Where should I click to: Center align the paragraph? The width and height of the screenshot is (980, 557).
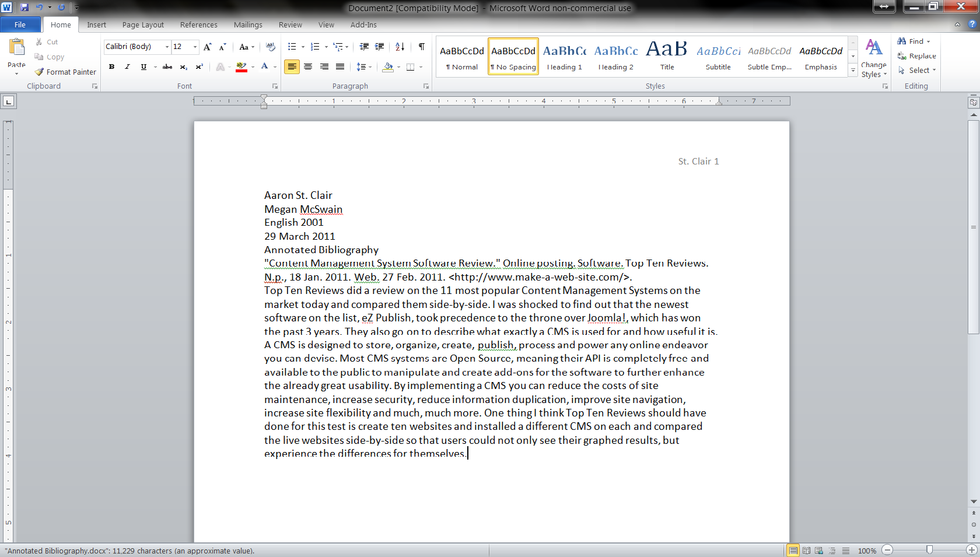pyautogui.click(x=308, y=66)
